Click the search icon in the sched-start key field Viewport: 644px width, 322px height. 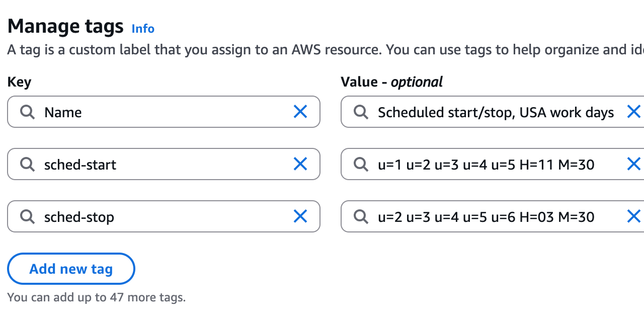click(x=27, y=164)
